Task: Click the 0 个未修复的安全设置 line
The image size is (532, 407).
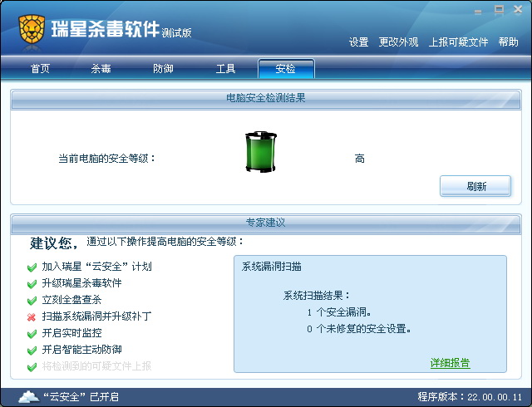Action: click(x=359, y=329)
